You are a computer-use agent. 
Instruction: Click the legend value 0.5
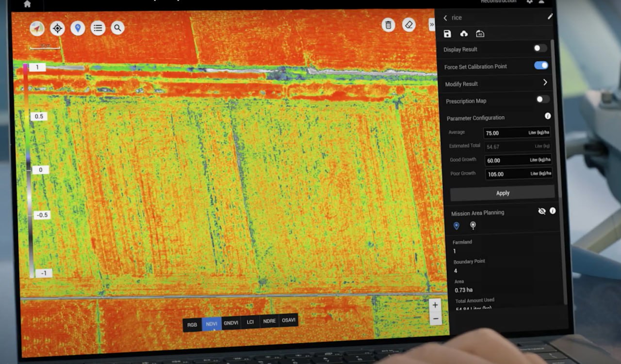[39, 116]
